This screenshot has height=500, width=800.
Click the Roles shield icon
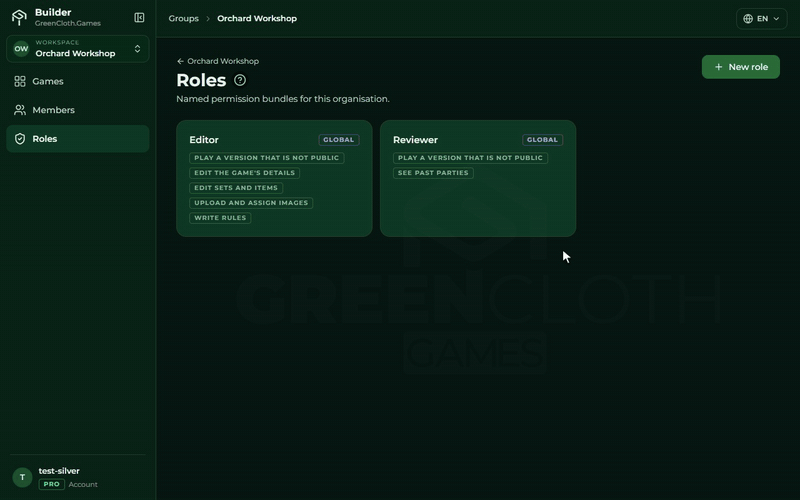(20, 139)
